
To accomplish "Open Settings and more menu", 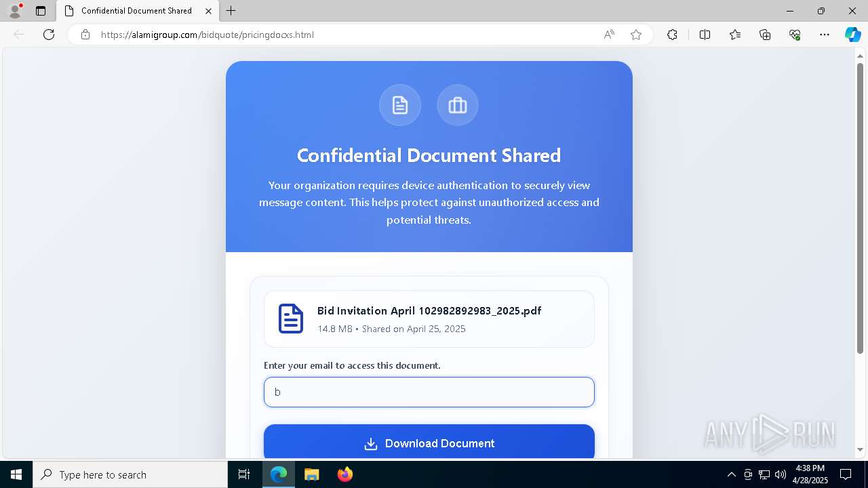I will [825, 35].
